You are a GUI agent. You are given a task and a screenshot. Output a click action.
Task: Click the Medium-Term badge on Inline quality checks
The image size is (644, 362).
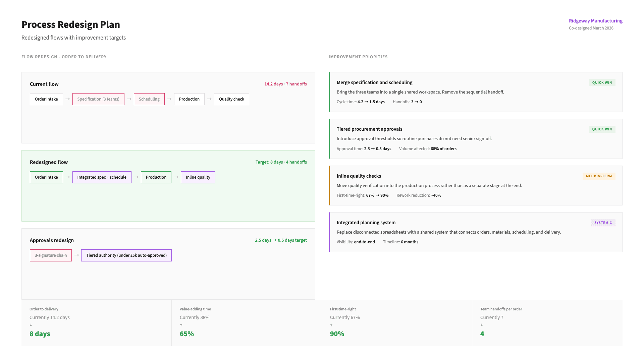[x=599, y=176]
